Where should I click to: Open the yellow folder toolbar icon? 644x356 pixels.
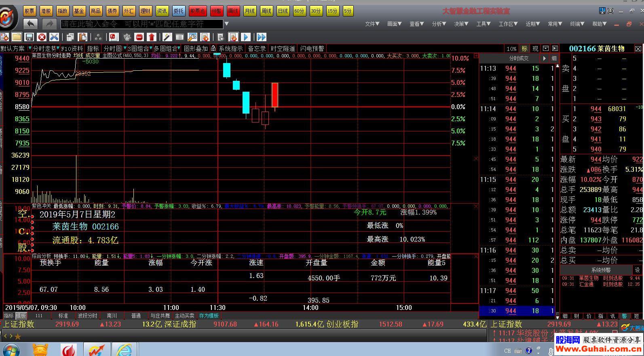point(17,37)
